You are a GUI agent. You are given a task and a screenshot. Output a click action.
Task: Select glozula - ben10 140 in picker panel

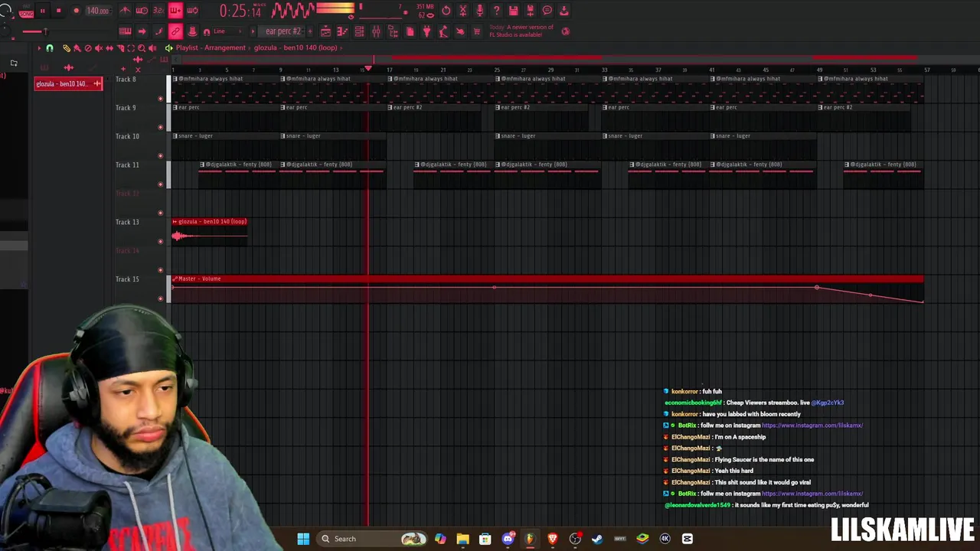[68, 83]
